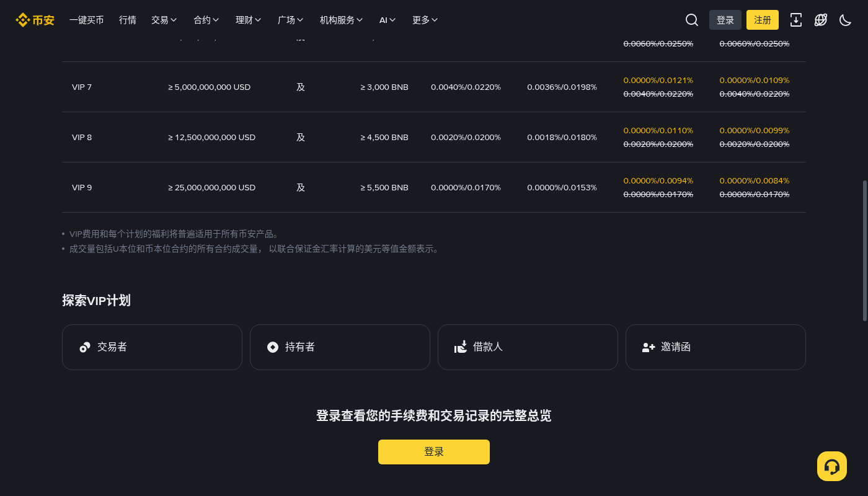Select the VIP 9 row label

point(82,188)
